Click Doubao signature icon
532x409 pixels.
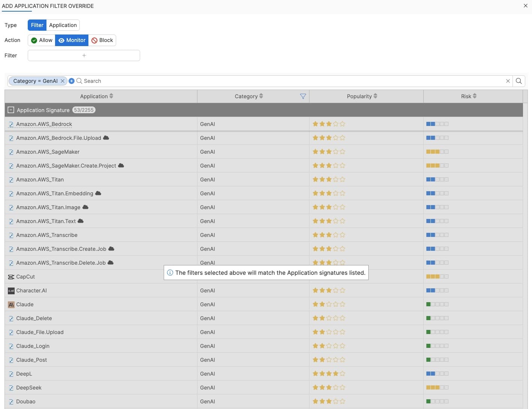[x=11, y=402]
